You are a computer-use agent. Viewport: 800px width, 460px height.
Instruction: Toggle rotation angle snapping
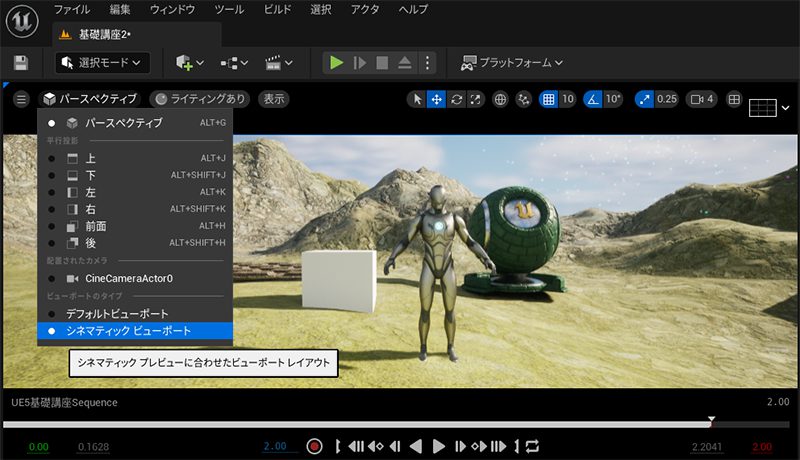[x=593, y=99]
